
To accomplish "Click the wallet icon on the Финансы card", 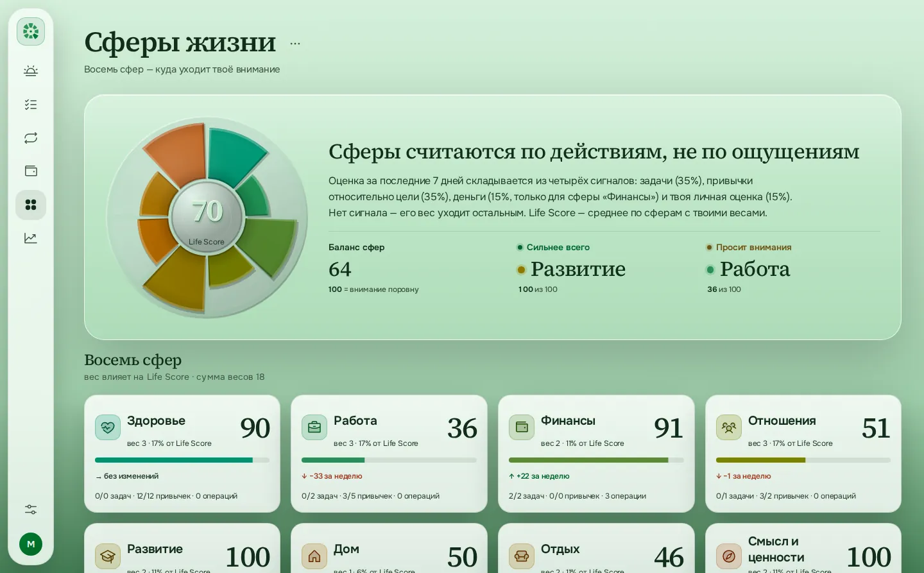I will (522, 427).
